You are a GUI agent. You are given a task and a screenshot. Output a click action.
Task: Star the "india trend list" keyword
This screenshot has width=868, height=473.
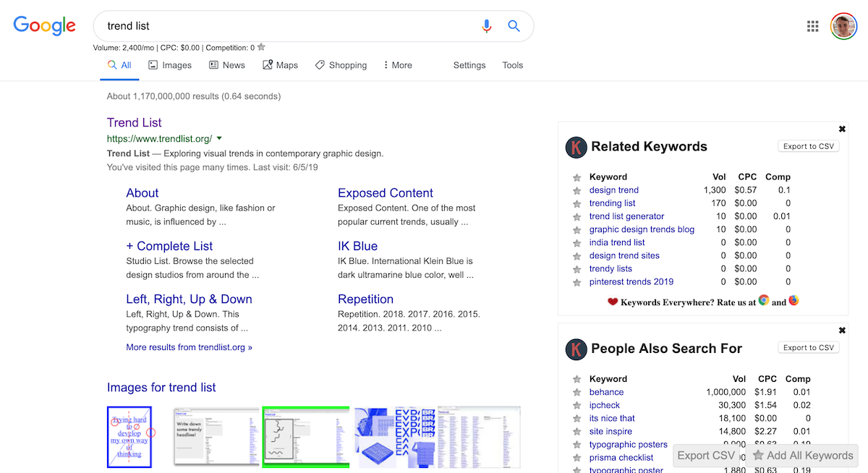[576, 243]
